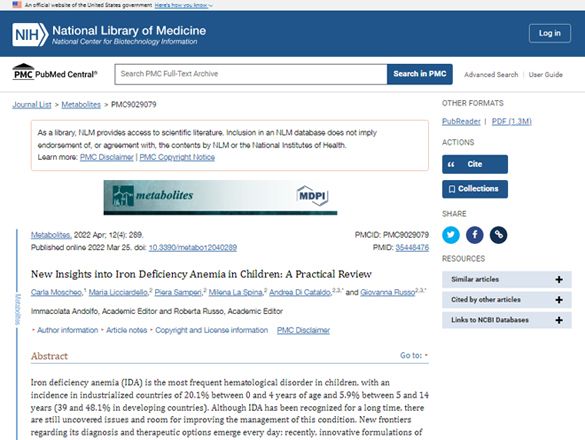Open the Cite action button
Screen dimensions: 585x440
[475, 164]
